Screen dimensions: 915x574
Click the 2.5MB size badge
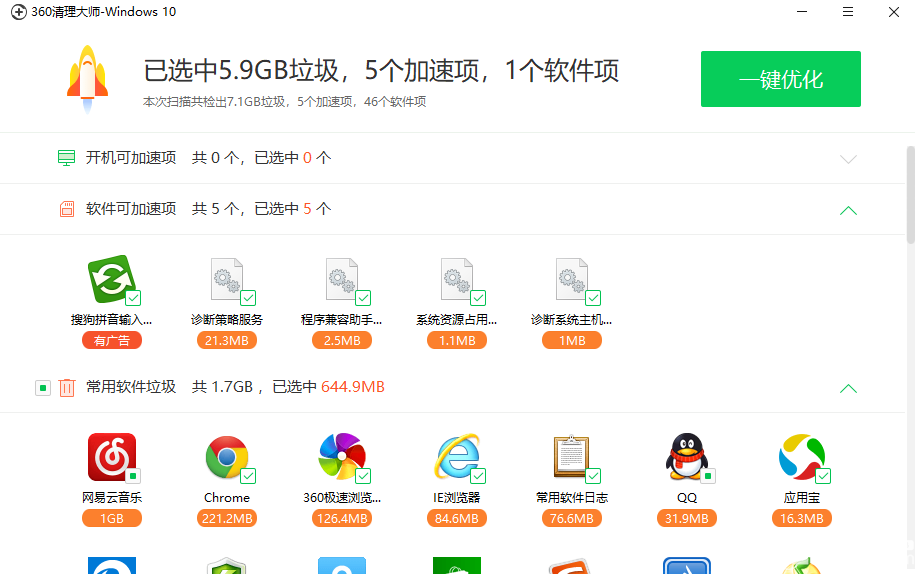click(x=341, y=340)
